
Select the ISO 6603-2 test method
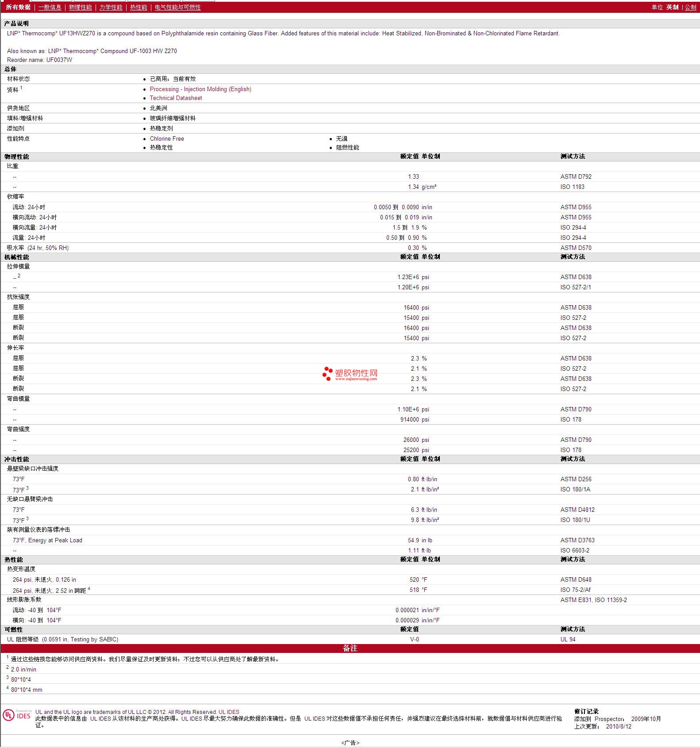[x=575, y=550]
